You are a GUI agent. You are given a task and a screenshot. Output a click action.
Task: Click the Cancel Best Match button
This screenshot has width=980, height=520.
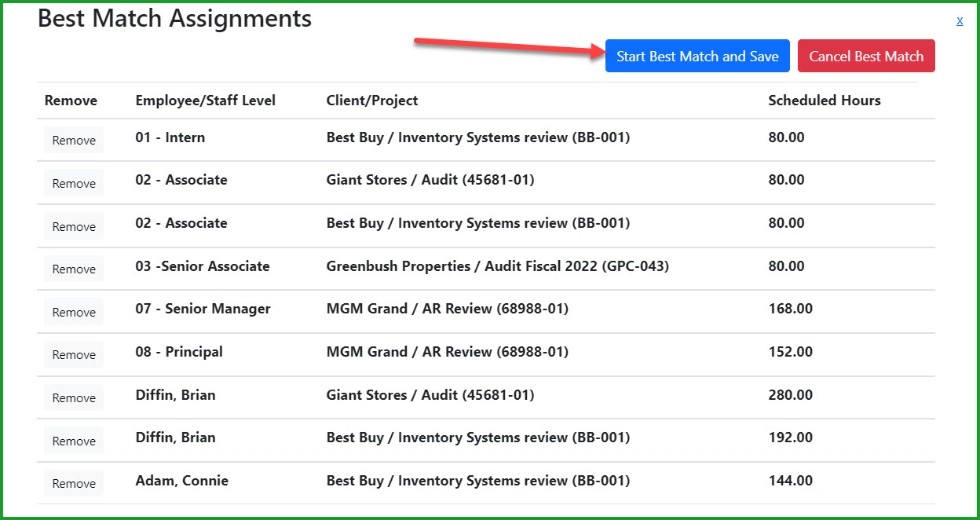(866, 56)
